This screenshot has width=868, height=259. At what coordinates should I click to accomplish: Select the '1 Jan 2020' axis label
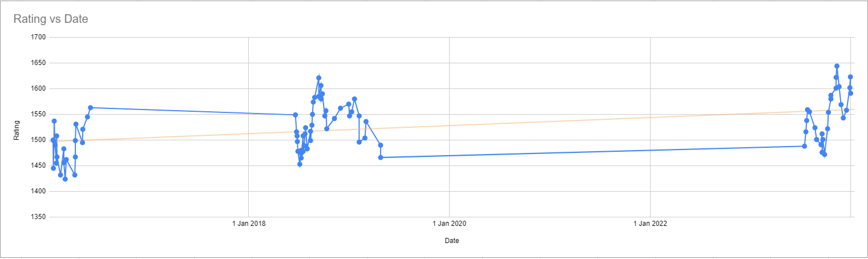[x=449, y=223]
